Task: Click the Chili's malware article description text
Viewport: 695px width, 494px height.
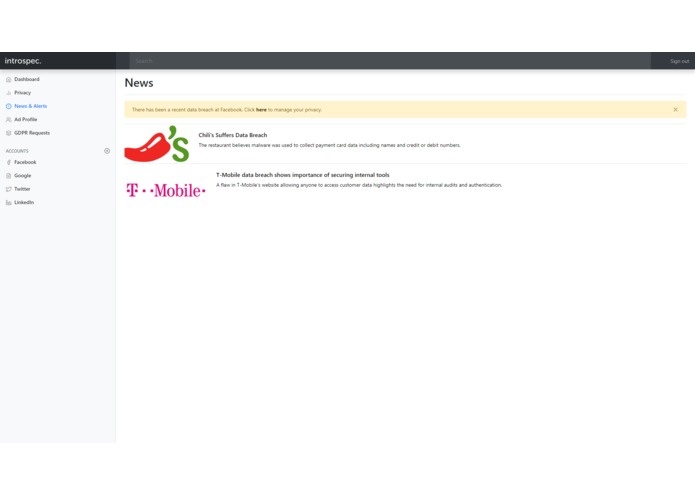Action: [x=329, y=145]
